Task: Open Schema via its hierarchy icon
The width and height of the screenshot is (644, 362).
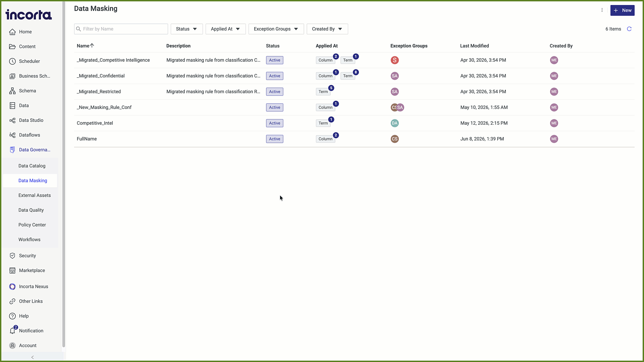Action: (12, 91)
